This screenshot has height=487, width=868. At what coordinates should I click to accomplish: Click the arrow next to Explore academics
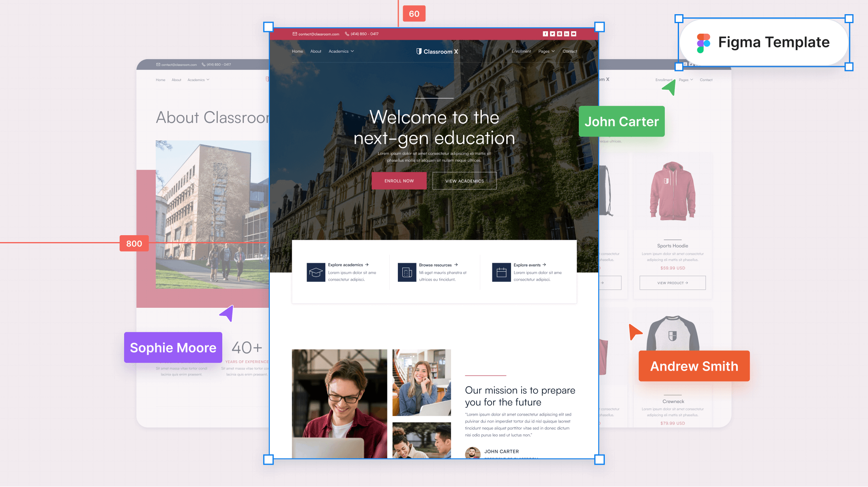pos(367,265)
